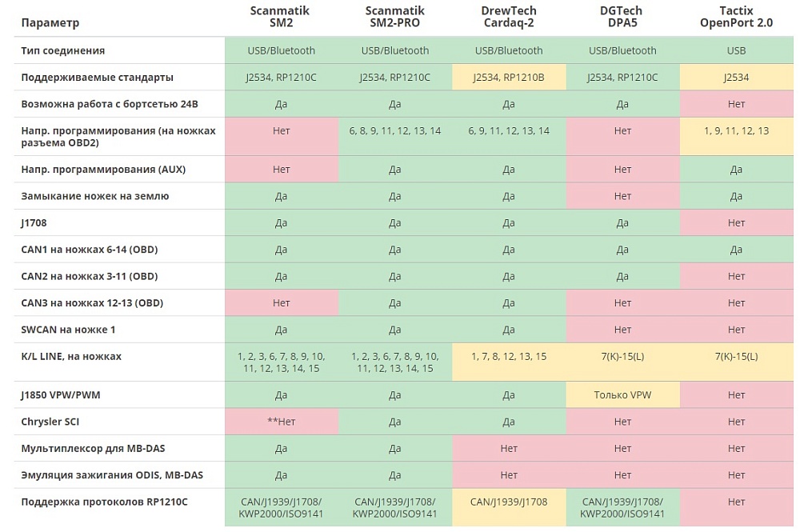This screenshot has width=800, height=532.
Task: Click the DrewTech Cardaq-2 column header
Action: [509, 17]
